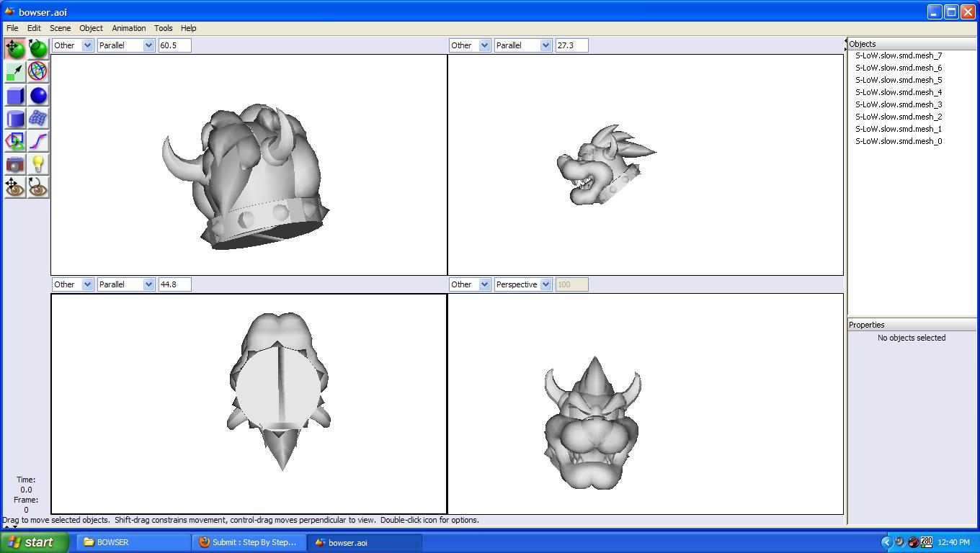Select the Create Cylinder tool
980x553 pixels.
pos(15,118)
